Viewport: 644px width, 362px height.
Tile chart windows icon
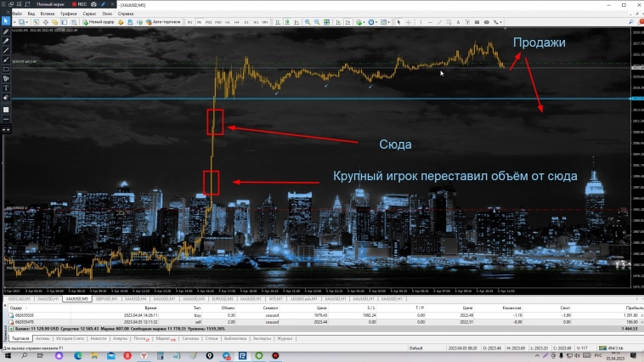(326, 22)
